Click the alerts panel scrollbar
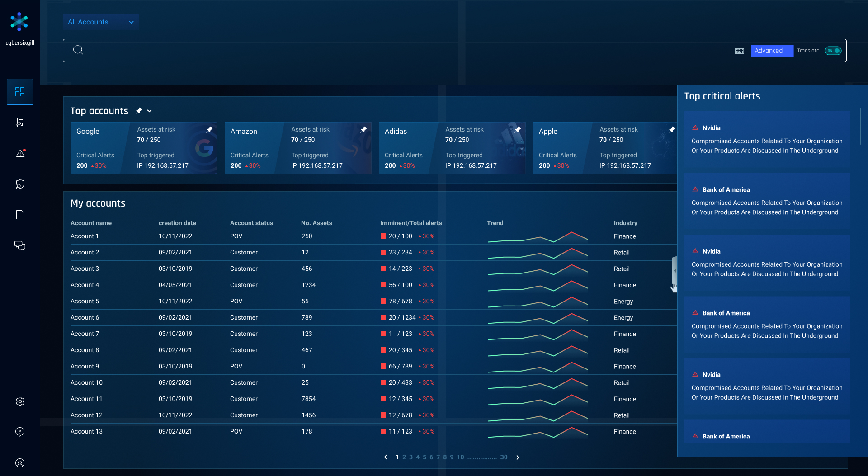Screen dimensions: 868x476 [860, 127]
